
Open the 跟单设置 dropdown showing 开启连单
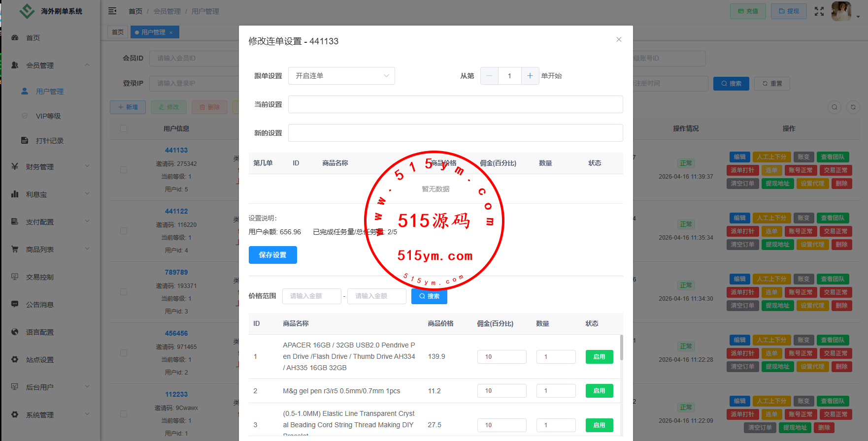pyautogui.click(x=341, y=76)
